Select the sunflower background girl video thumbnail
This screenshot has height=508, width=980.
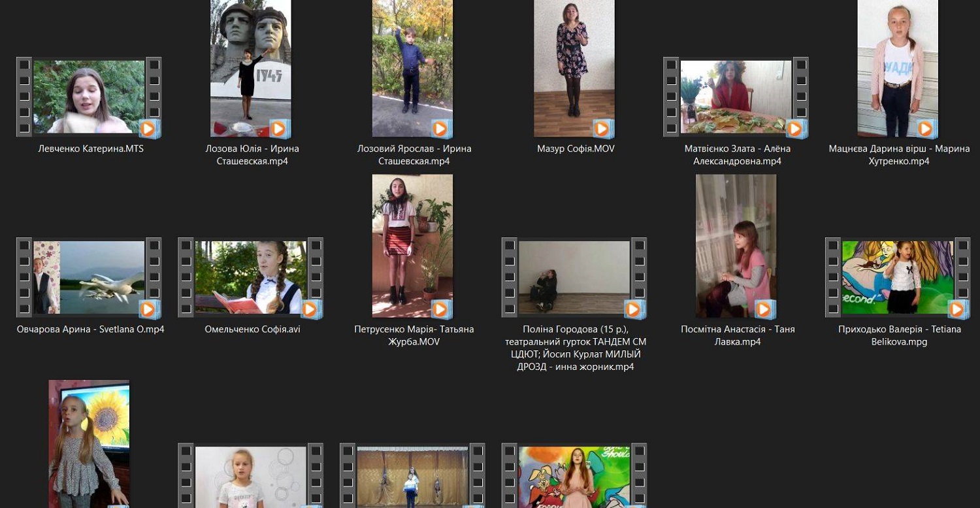tap(89, 443)
